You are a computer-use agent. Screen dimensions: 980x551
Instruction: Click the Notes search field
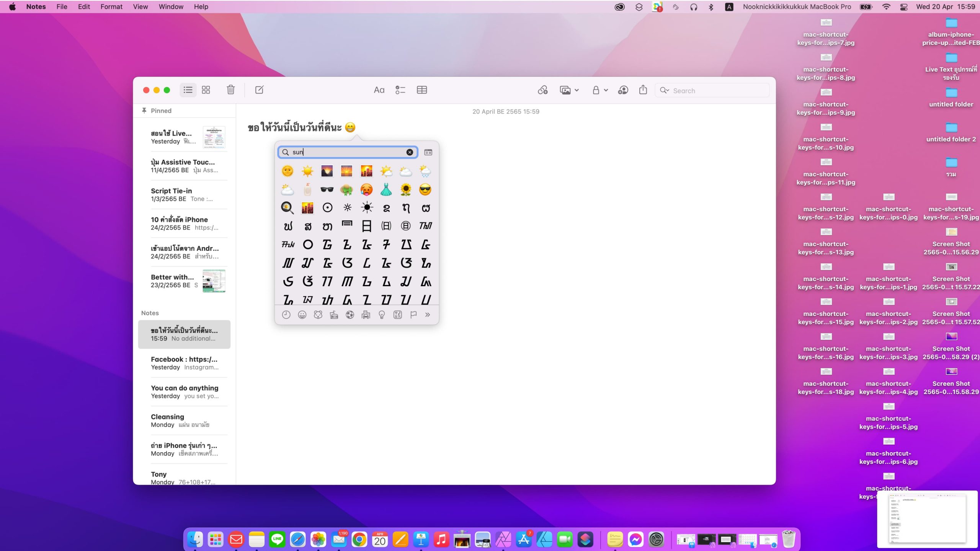click(x=716, y=91)
